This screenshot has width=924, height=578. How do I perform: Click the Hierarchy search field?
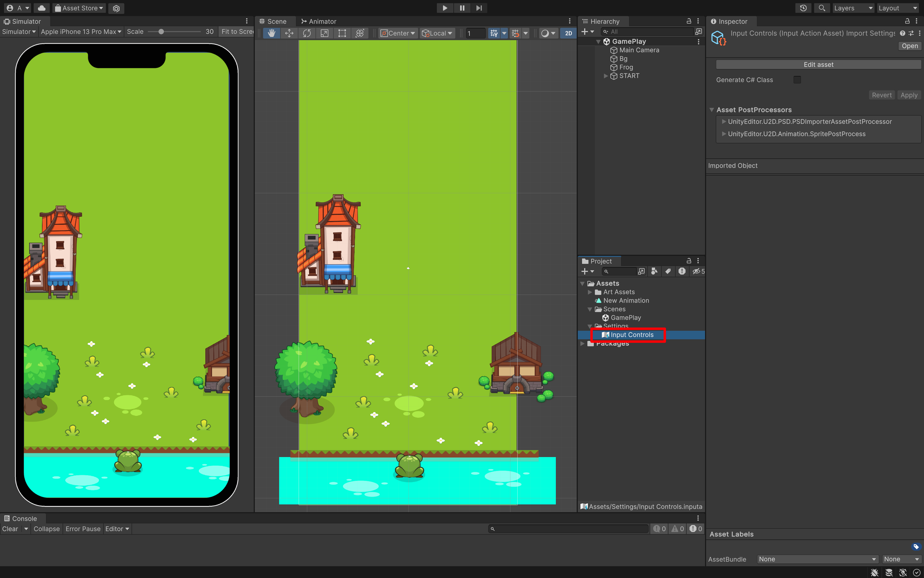tap(647, 32)
